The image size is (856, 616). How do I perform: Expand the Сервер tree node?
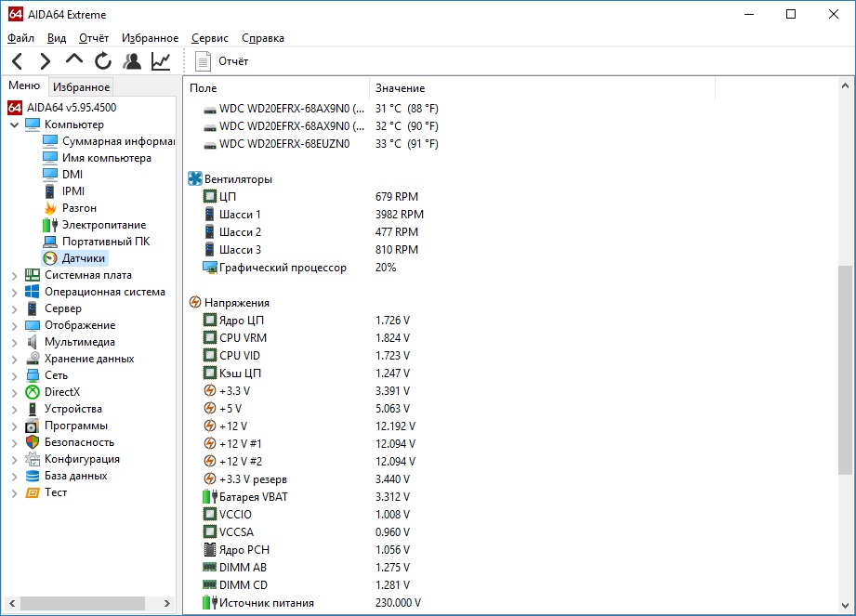click(x=15, y=309)
